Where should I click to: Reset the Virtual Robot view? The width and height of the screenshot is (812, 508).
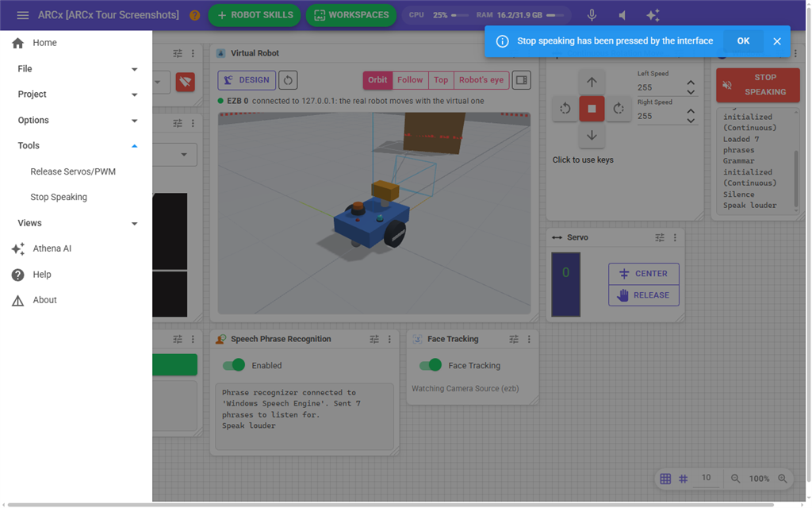(x=288, y=80)
